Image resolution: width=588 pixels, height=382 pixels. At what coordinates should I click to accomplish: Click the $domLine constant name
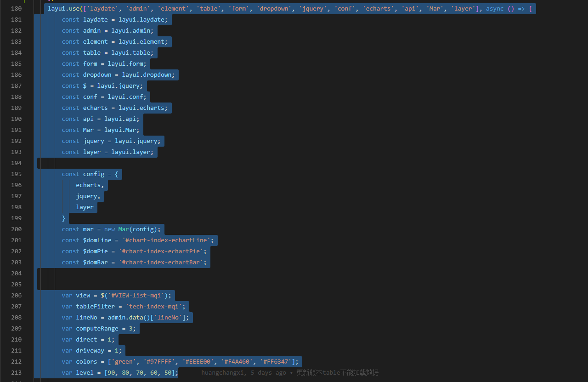[97, 240]
